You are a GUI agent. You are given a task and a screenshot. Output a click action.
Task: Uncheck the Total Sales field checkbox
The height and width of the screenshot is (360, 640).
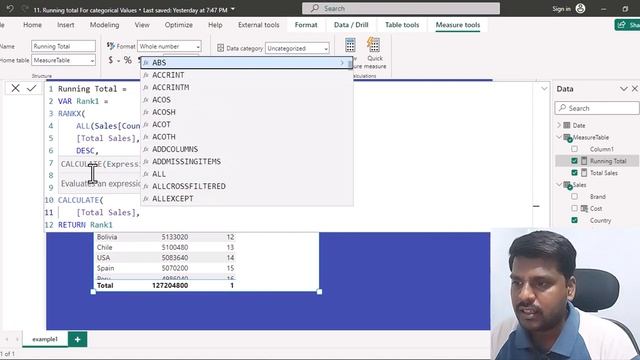pos(574,173)
